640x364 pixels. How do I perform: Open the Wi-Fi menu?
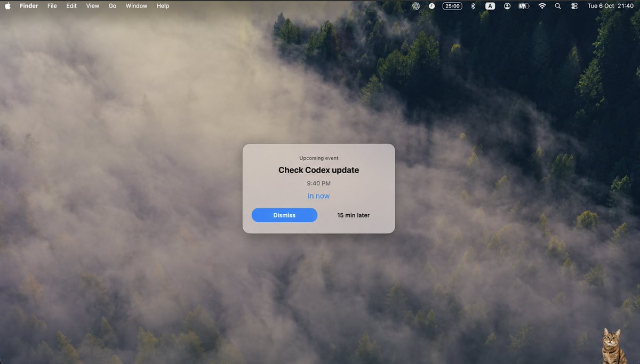point(542,6)
